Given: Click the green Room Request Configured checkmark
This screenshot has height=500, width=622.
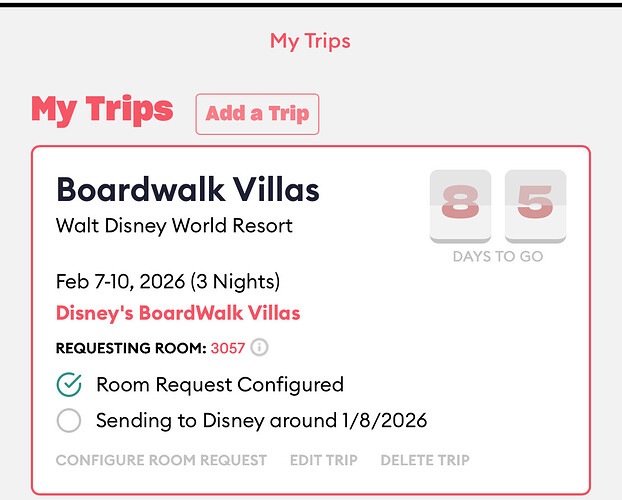Looking at the screenshot, I should 69,385.
